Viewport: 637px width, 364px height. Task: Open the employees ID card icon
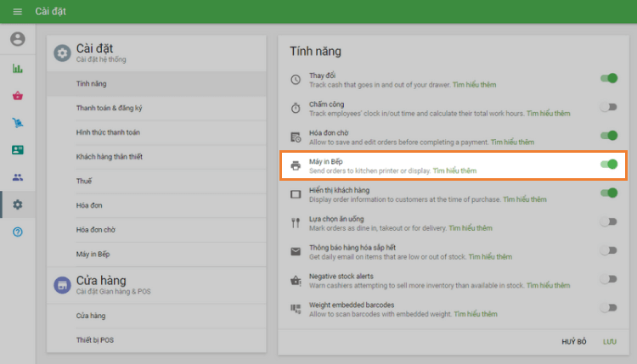point(18,150)
